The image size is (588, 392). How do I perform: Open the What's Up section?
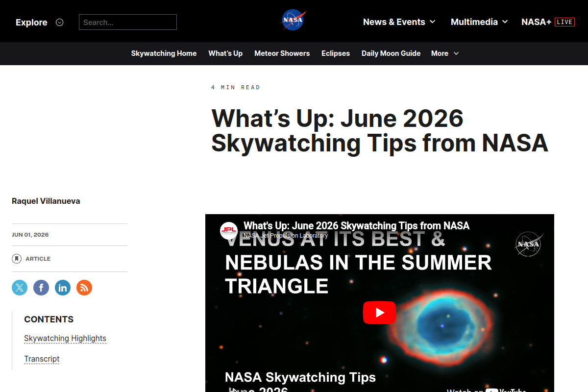tap(225, 53)
